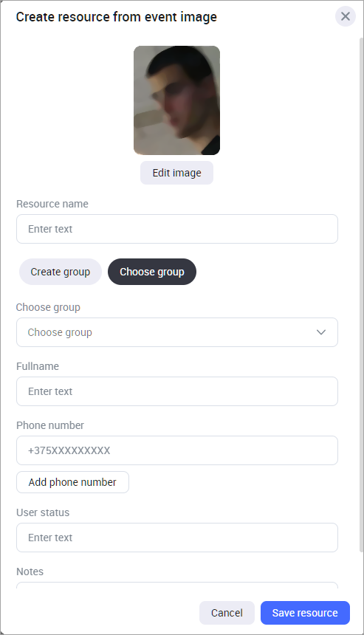The image size is (364, 635).
Task: Close the Create resource dialog with the X icon
Action: pyautogui.click(x=346, y=16)
